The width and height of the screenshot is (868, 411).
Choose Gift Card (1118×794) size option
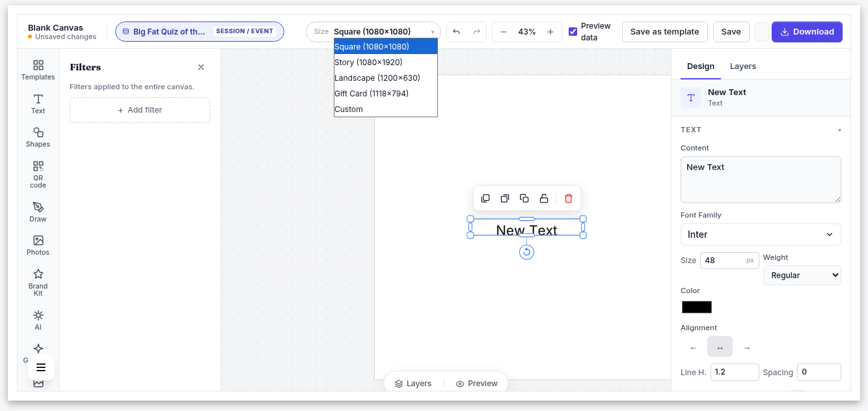coord(385,93)
